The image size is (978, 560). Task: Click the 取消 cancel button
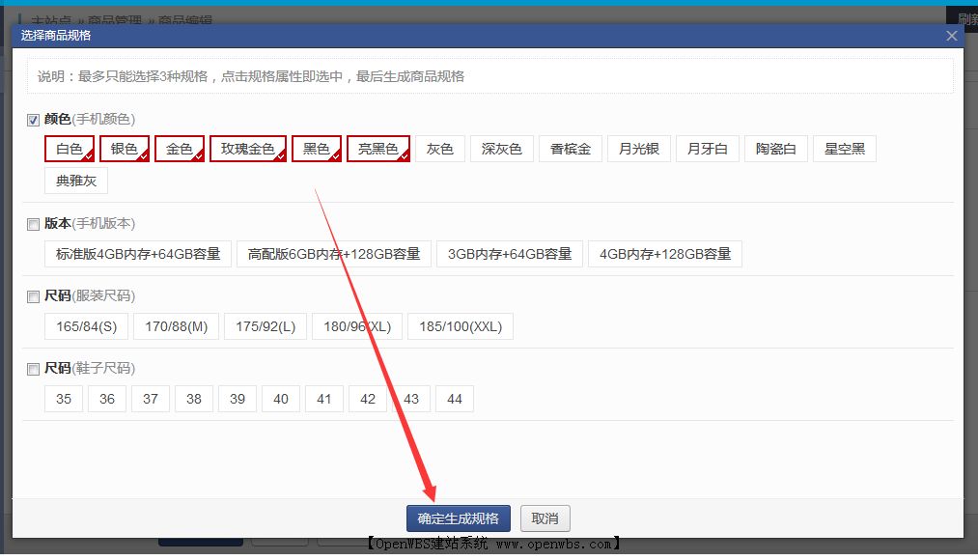click(545, 518)
